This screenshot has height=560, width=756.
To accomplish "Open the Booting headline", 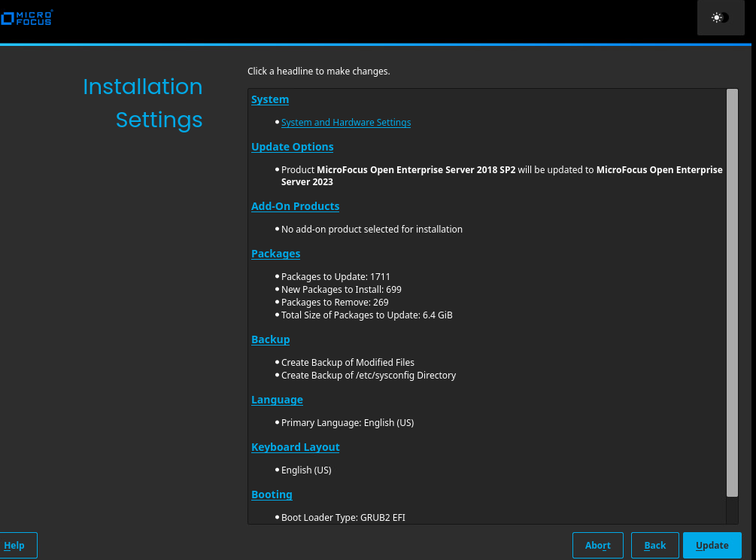I will [x=272, y=495].
